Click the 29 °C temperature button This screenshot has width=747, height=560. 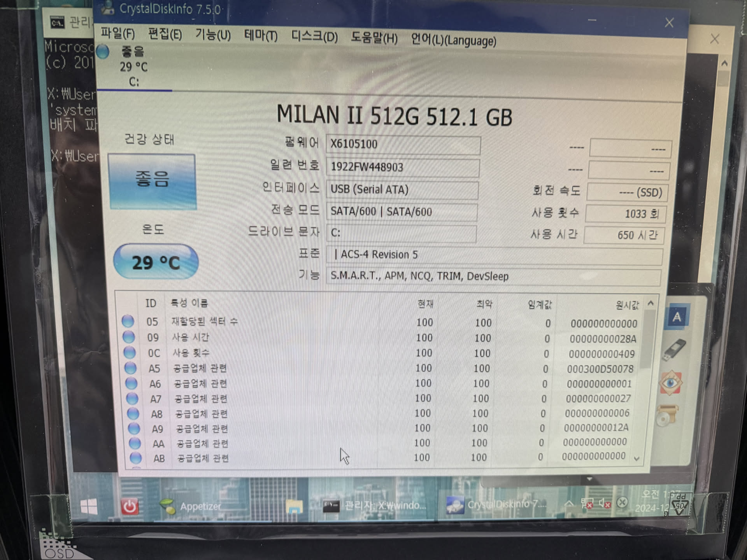click(x=156, y=262)
